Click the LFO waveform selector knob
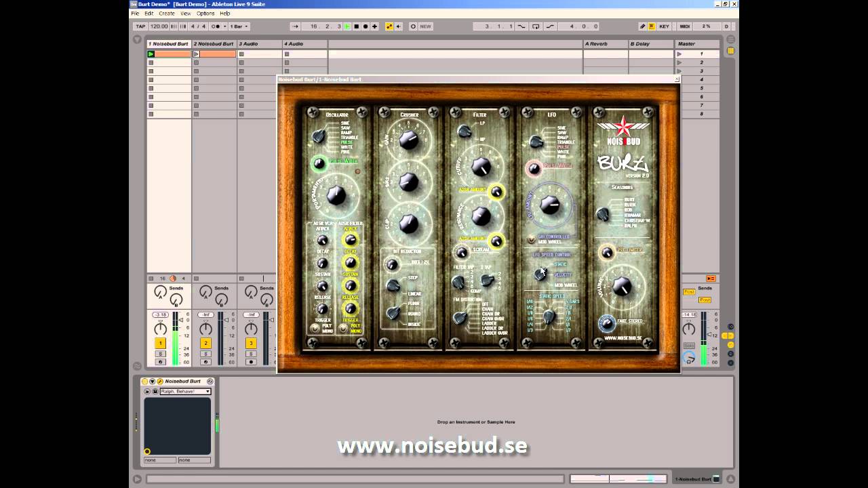 pos(536,142)
